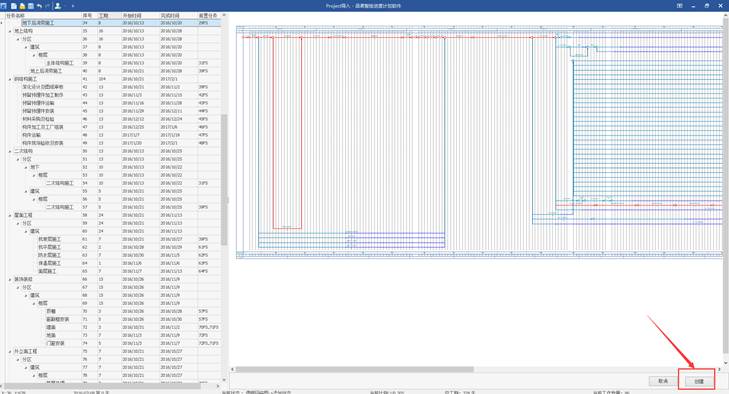Viewport: 729px width, 394px height.
Task: Collapse the 楼层 node in row 38
Action: 34,55
